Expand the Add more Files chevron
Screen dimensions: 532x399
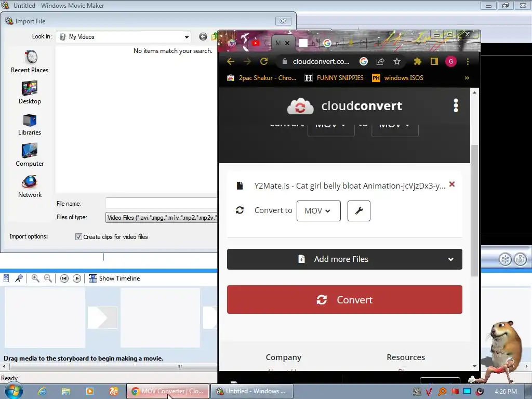[450, 259]
